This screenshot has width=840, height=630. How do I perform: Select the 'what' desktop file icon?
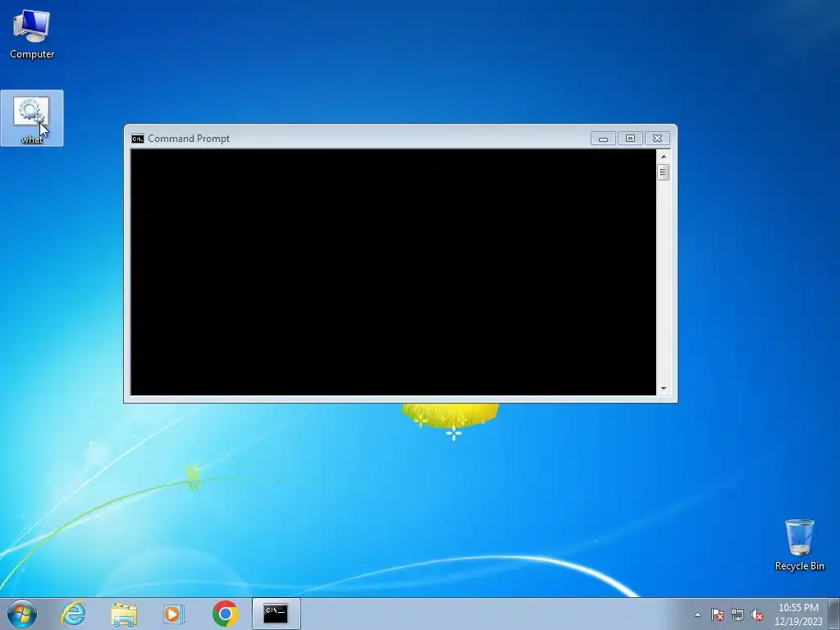click(x=32, y=118)
